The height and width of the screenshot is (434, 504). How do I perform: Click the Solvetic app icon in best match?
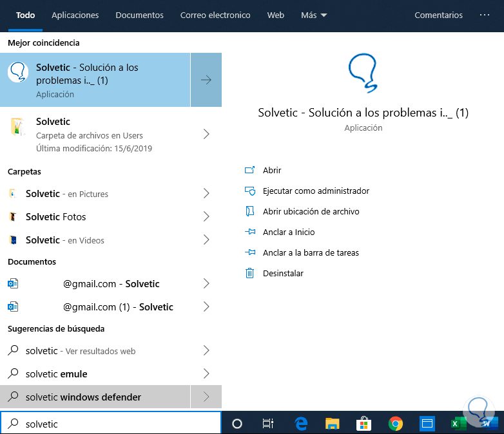[x=18, y=72]
